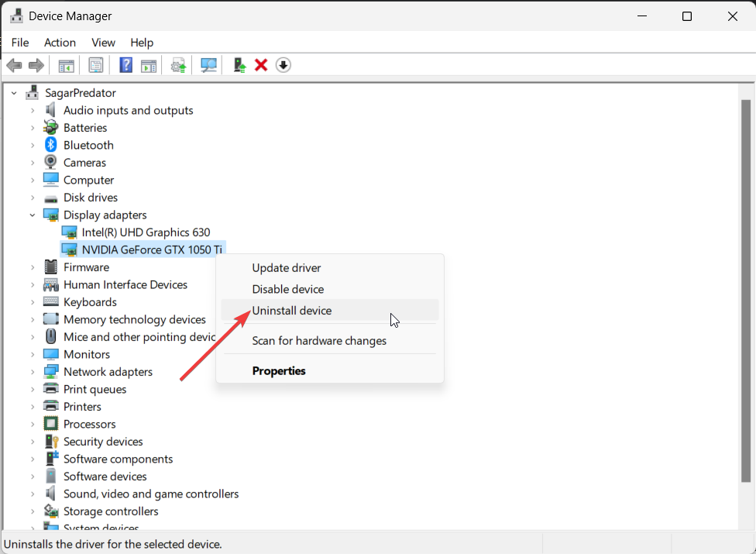Select the Cameras webcam icon

50,162
